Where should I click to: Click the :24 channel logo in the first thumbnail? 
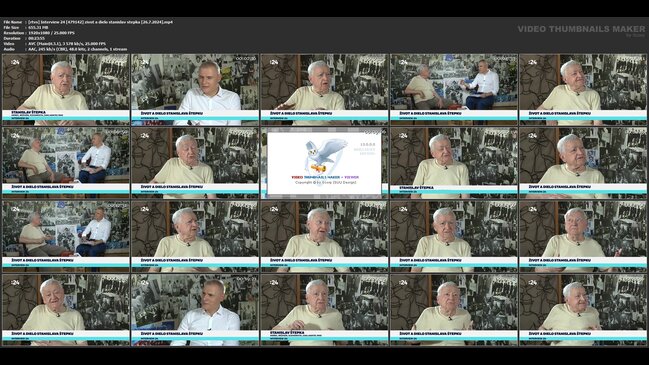(x=15, y=62)
